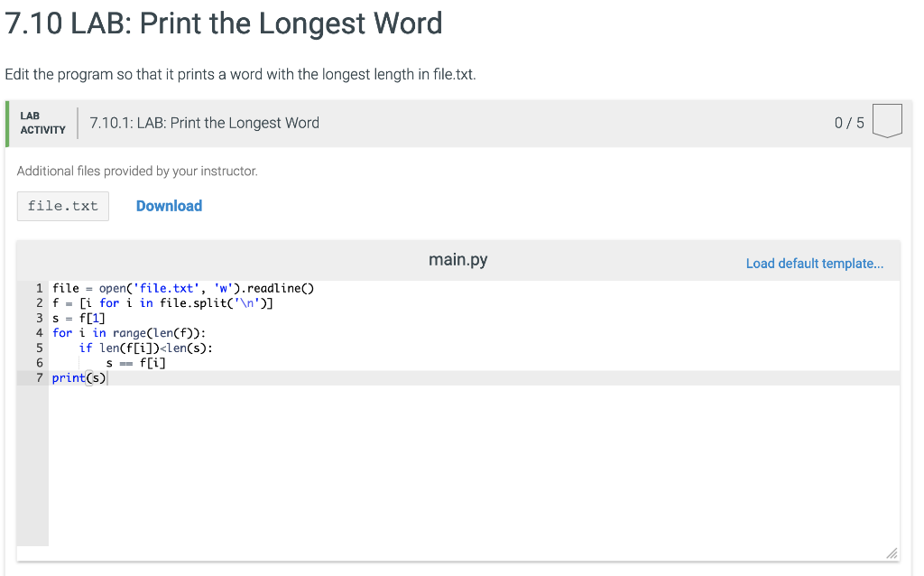
Task: Click the for loop keyword on line 4
Action: click(x=62, y=332)
